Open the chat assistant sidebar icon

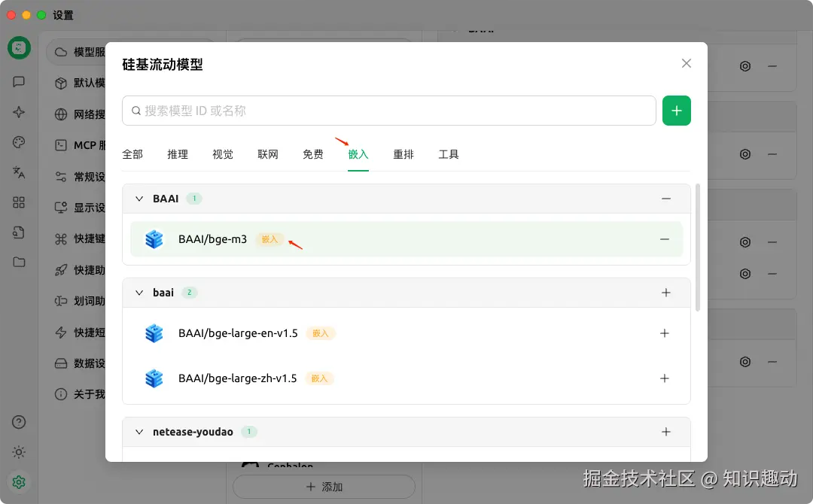tap(19, 82)
